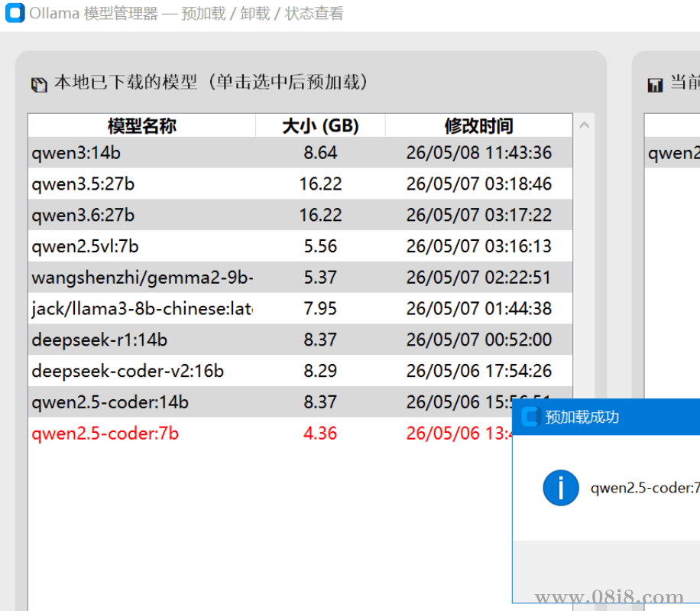This screenshot has width=700, height=611.
Task: Click the scroll-up arrow of models list
Action: tap(585, 125)
